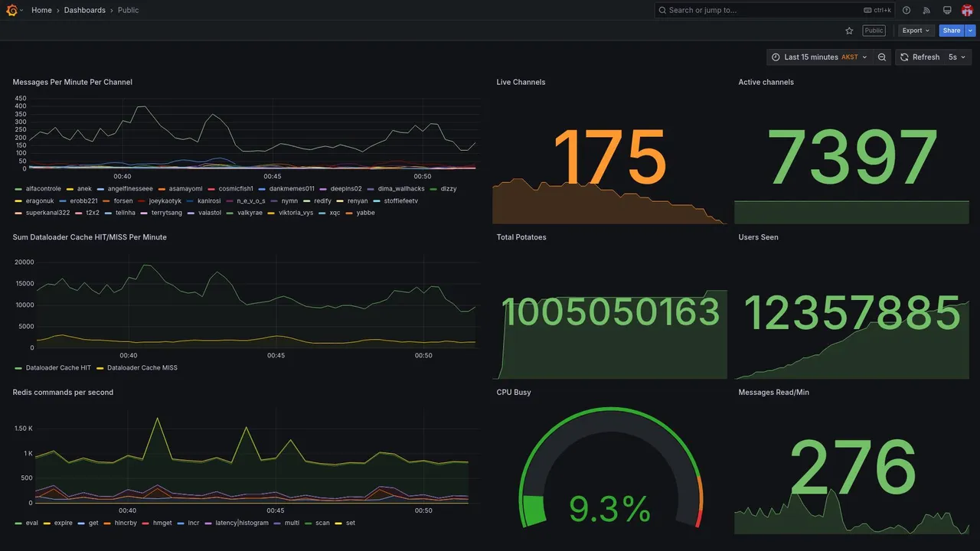Click the Users Seen panel title
The height and width of the screenshot is (551, 980).
[758, 237]
